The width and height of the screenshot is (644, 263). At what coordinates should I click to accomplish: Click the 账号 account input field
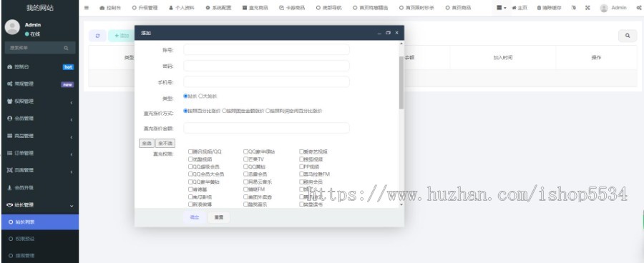pos(266,49)
